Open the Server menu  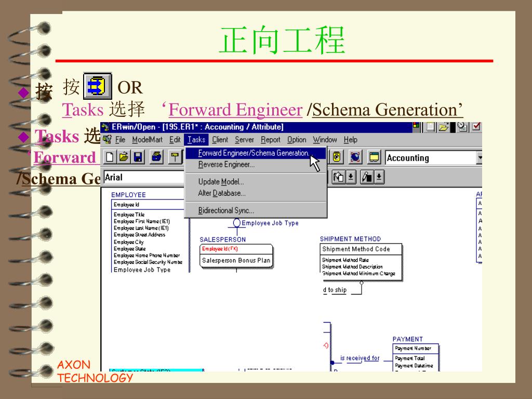(x=244, y=140)
